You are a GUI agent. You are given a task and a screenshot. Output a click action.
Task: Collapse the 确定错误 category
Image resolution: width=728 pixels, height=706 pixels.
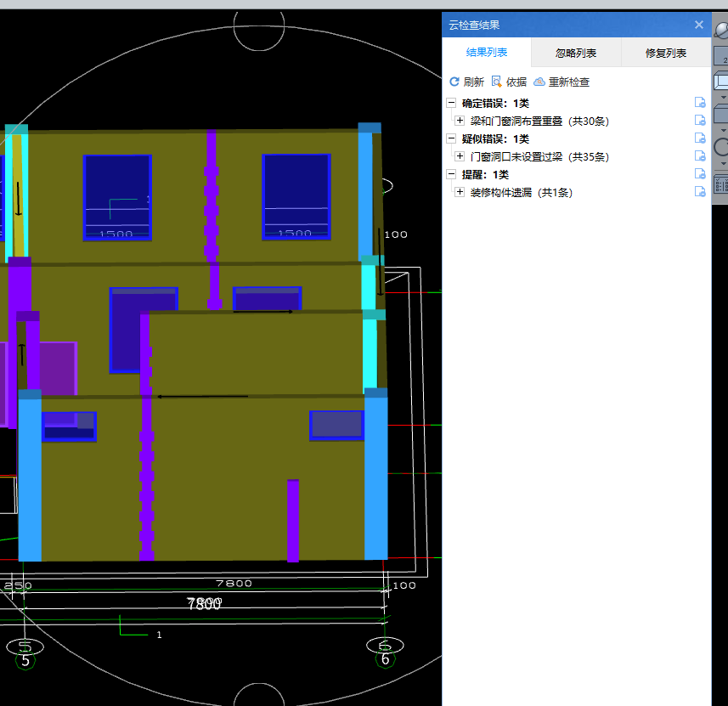451,103
